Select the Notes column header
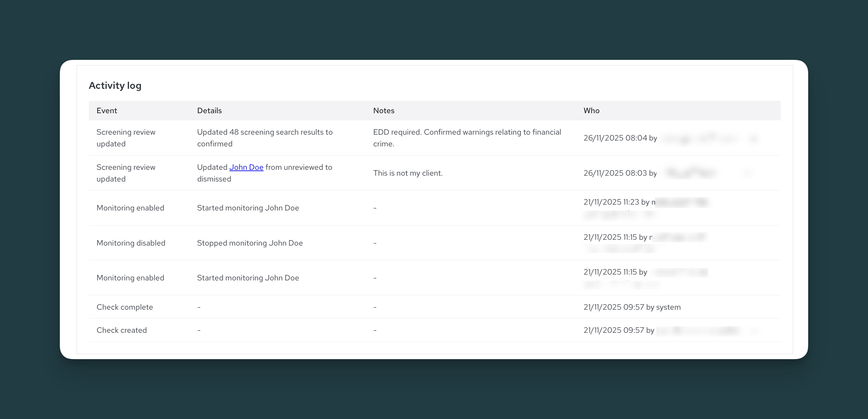The height and width of the screenshot is (419, 868). [x=384, y=111]
